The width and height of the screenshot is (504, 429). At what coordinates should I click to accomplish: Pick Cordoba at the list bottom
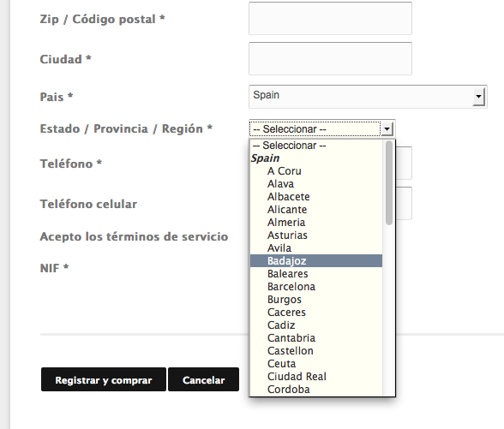[316, 389]
